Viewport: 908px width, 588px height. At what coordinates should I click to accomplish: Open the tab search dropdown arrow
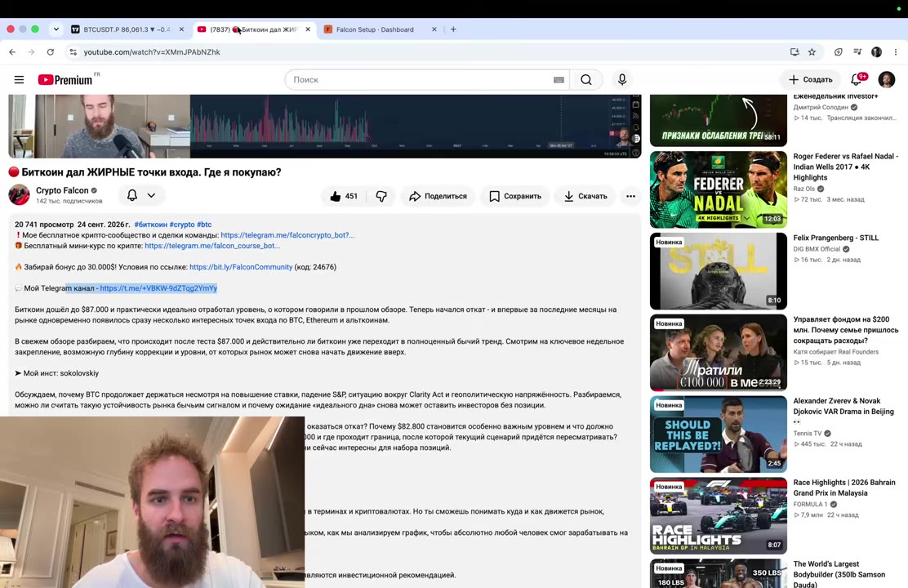coord(56,29)
